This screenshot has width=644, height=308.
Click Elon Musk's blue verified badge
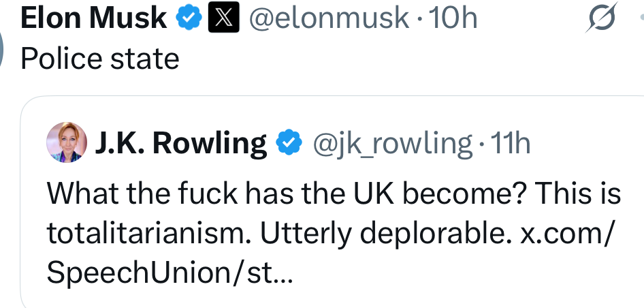(x=187, y=18)
